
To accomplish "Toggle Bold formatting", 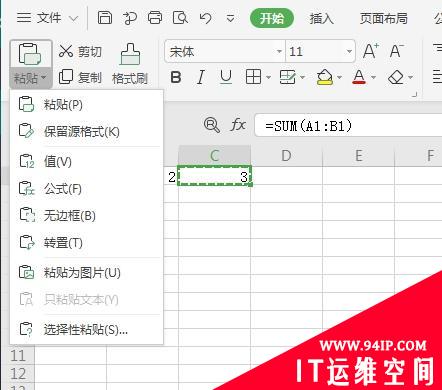I will 176,77.
